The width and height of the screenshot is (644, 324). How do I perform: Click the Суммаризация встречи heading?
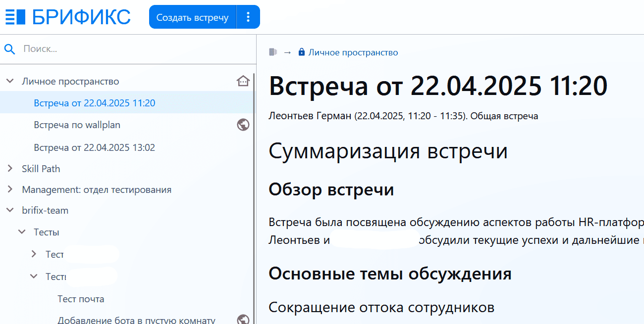coord(388,151)
